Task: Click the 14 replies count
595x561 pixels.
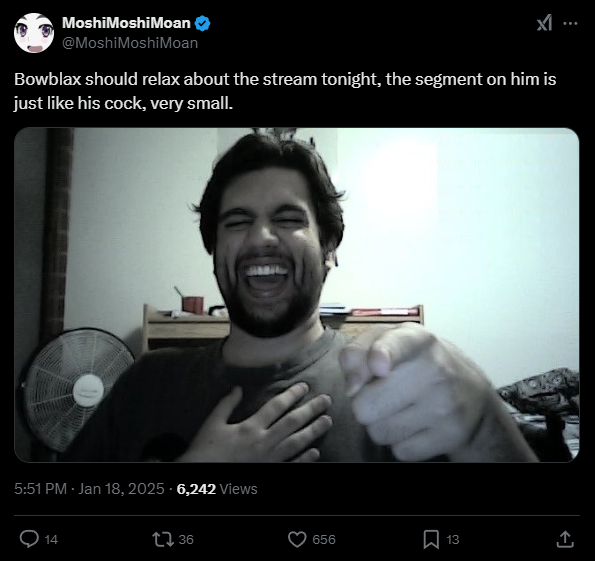Action: point(51,539)
